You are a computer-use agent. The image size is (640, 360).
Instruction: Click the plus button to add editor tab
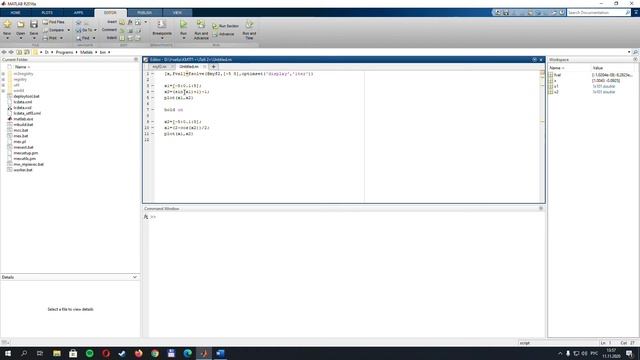(213, 67)
